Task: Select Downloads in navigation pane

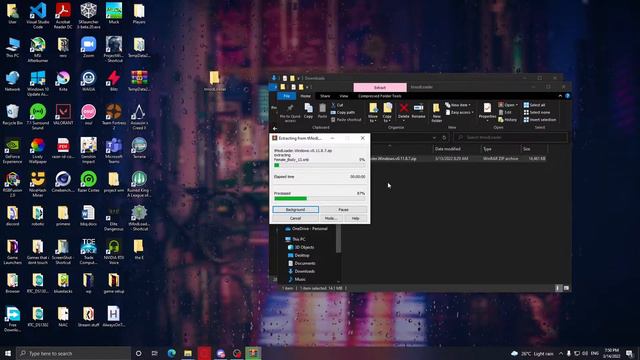Action: (302, 271)
